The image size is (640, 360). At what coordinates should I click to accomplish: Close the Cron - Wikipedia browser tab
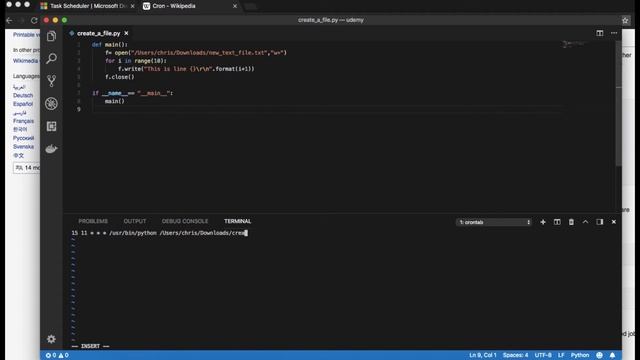(235, 6)
